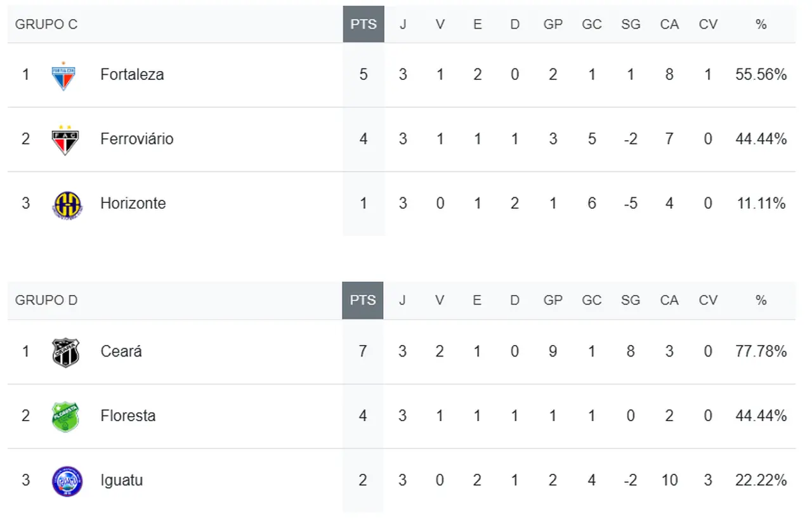Select the Horizonte team name

(x=133, y=204)
